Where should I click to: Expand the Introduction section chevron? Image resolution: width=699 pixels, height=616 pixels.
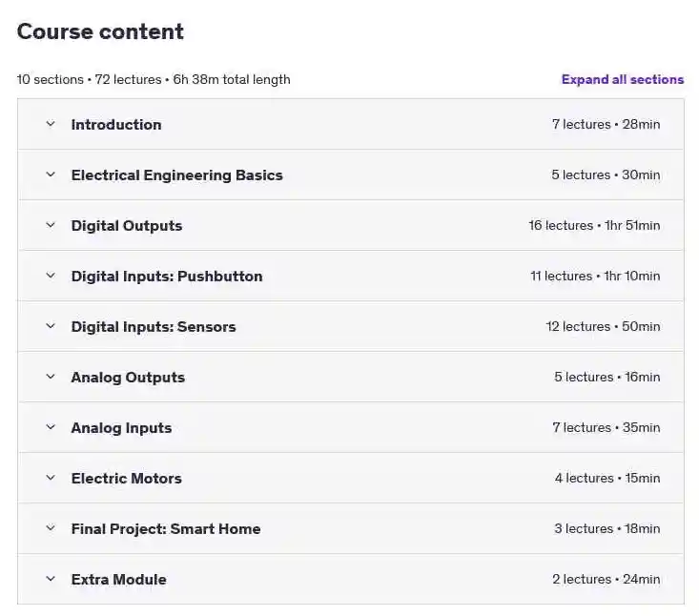pyautogui.click(x=51, y=124)
